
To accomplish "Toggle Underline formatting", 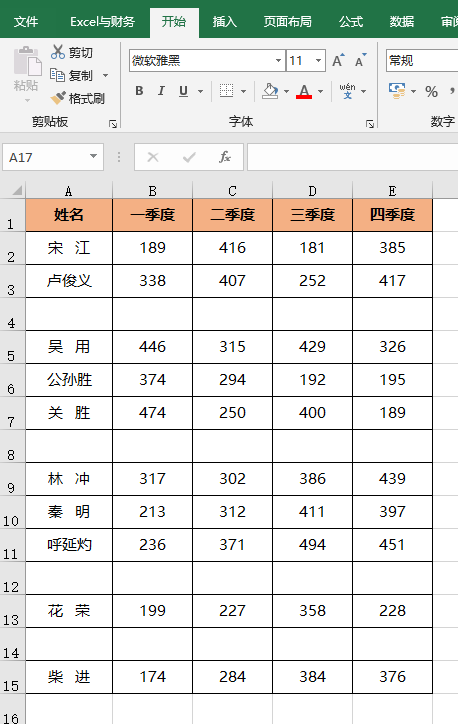I will tap(183, 91).
